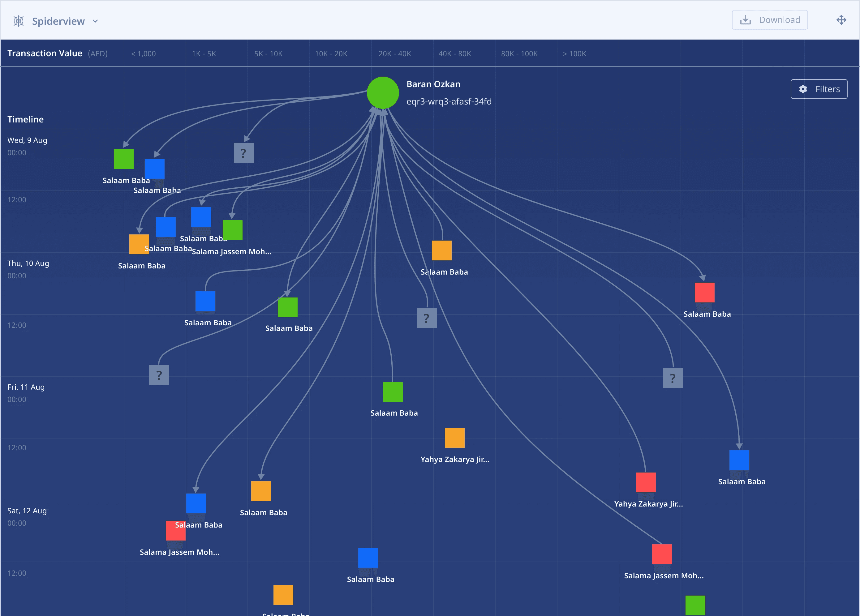
Task: Click the question-mark node near Fri 11 Aug
Action: [159, 375]
